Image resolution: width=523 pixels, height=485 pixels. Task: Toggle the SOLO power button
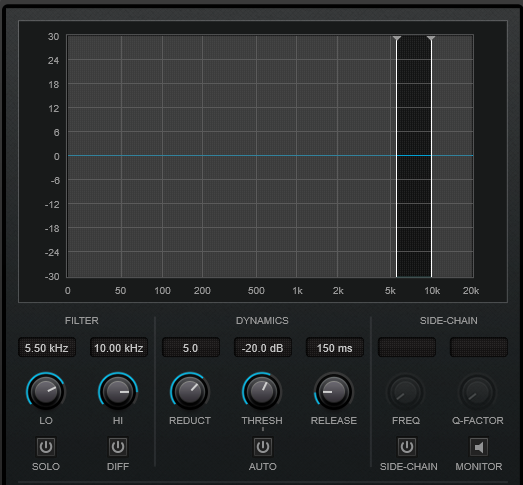pyautogui.click(x=46, y=447)
